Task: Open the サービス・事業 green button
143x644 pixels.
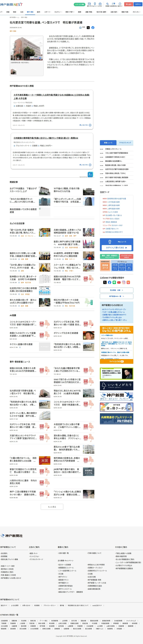Action: click(x=80, y=4)
